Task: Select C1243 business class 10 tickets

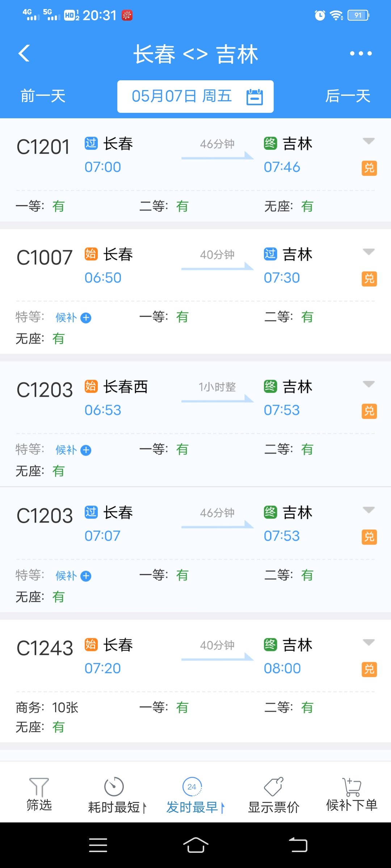Action: point(47,708)
